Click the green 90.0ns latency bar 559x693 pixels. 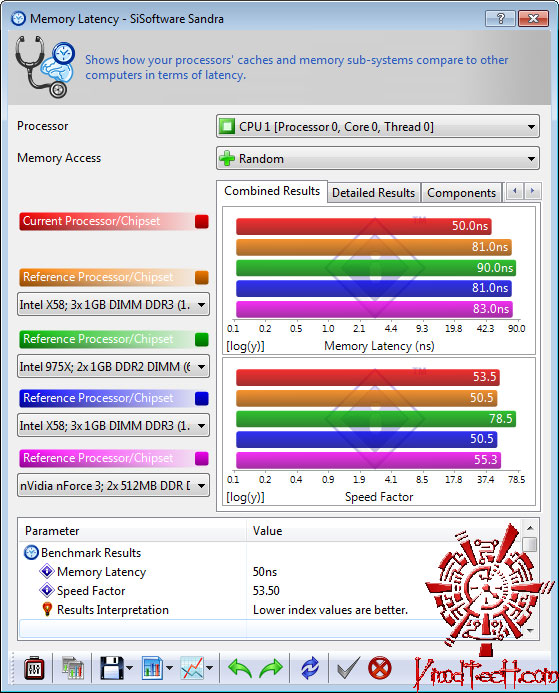376,268
